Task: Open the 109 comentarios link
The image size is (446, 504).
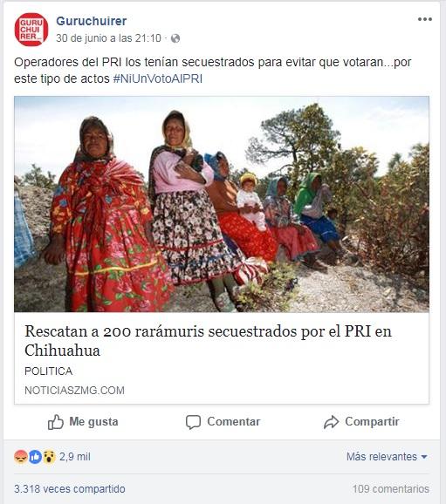Action: coord(391,489)
